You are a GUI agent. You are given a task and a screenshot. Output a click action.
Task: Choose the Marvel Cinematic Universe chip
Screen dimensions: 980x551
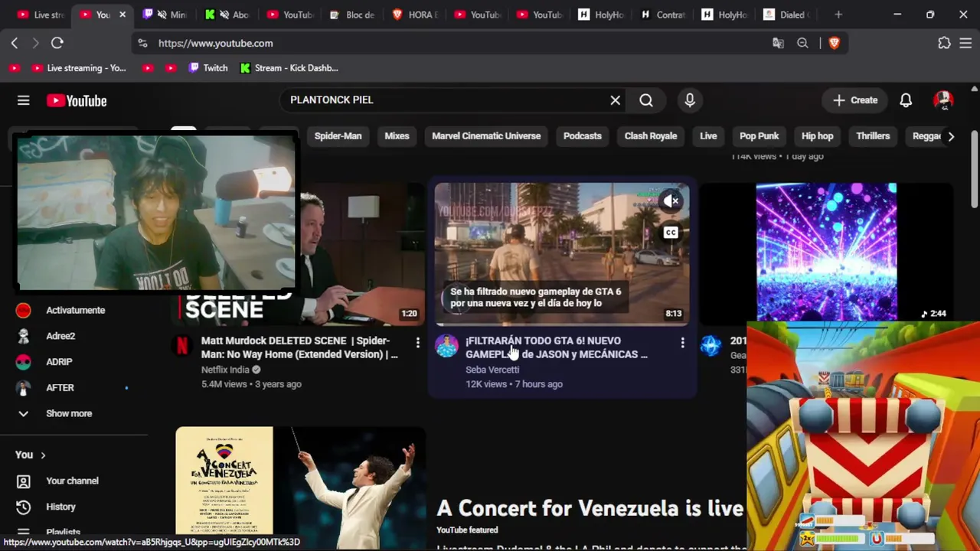pyautogui.click(x=486, y=136)
